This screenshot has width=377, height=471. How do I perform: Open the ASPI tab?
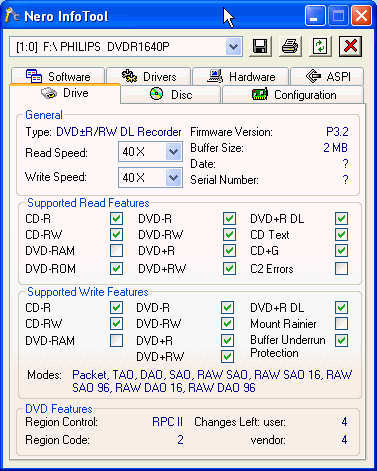327,76
